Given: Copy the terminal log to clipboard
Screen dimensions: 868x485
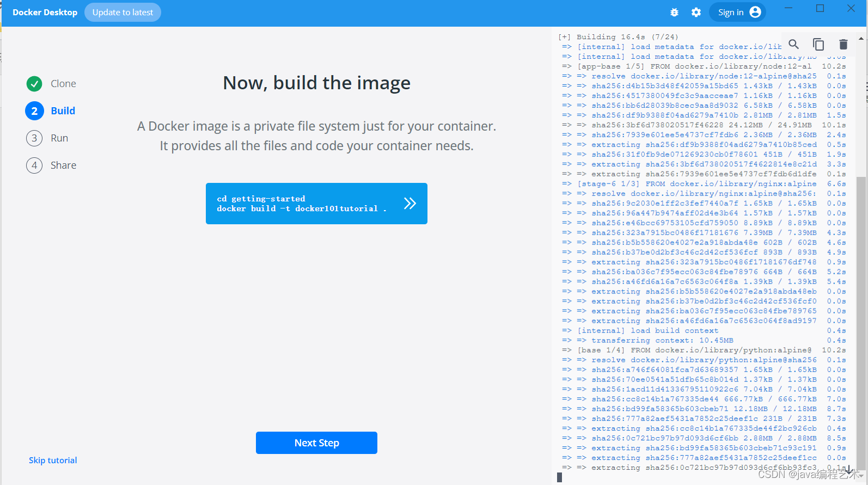Looking at the screenshot, I should [818, 44].
